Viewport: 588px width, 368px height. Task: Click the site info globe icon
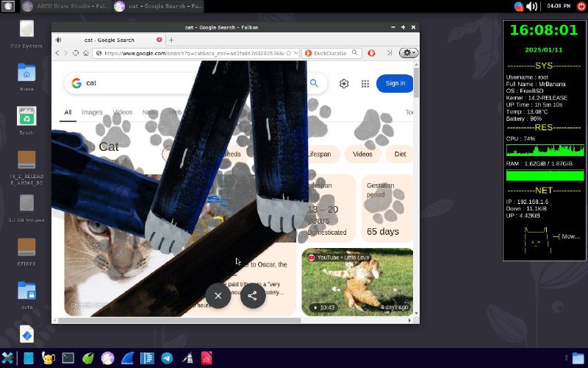[99, 53]
